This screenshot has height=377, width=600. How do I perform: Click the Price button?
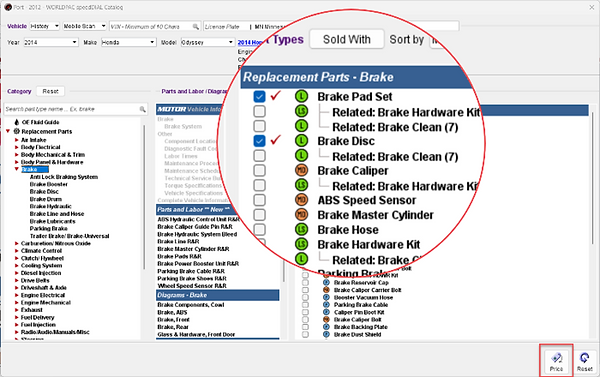tap(556, 362)
